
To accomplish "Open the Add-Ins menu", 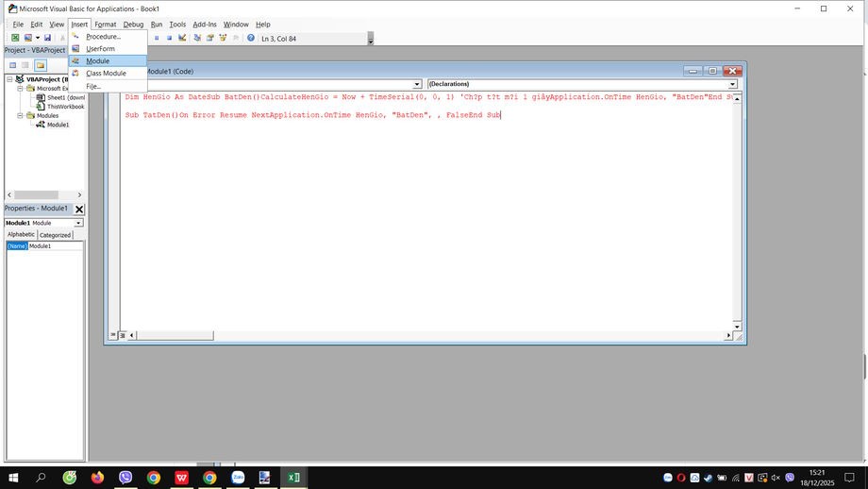I will coord(205,25).
